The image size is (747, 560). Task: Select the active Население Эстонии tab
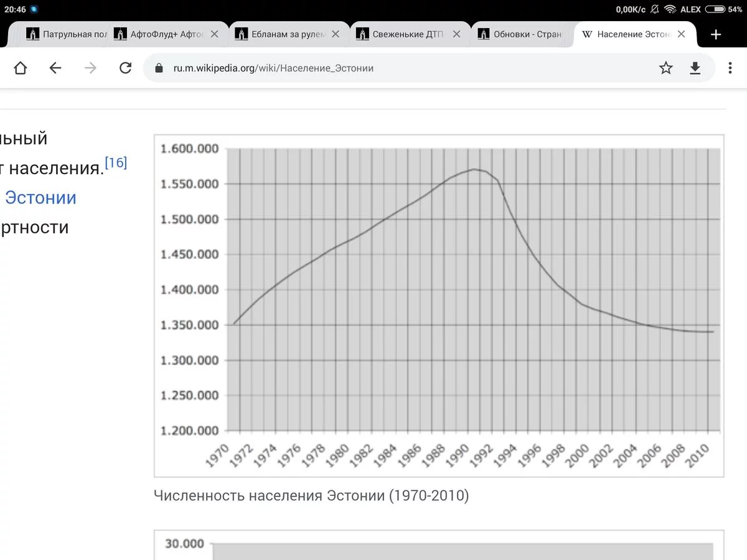pyautogui.click(x=629, y=35)
